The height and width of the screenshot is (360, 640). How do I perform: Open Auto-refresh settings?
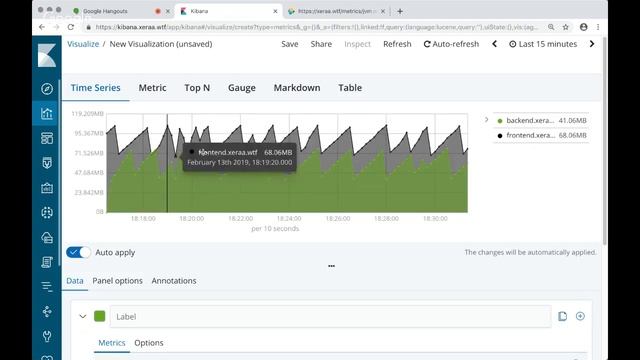[x=451, y=44]
